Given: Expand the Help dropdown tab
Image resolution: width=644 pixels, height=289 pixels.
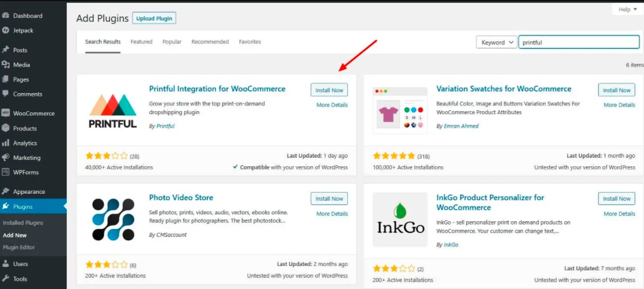Looking at the screenshot, I should (x=627, y=10).
